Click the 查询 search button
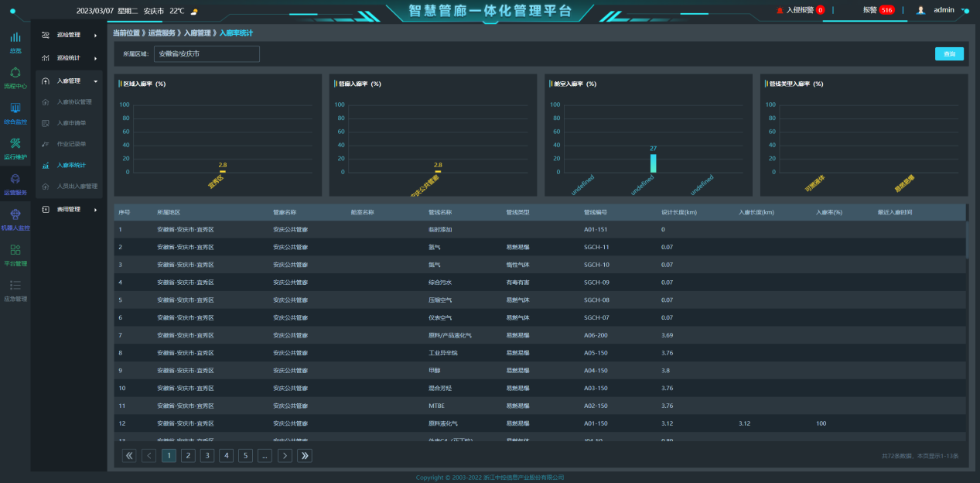The width and height of the screenshot is (980, 483). [949, 53]
